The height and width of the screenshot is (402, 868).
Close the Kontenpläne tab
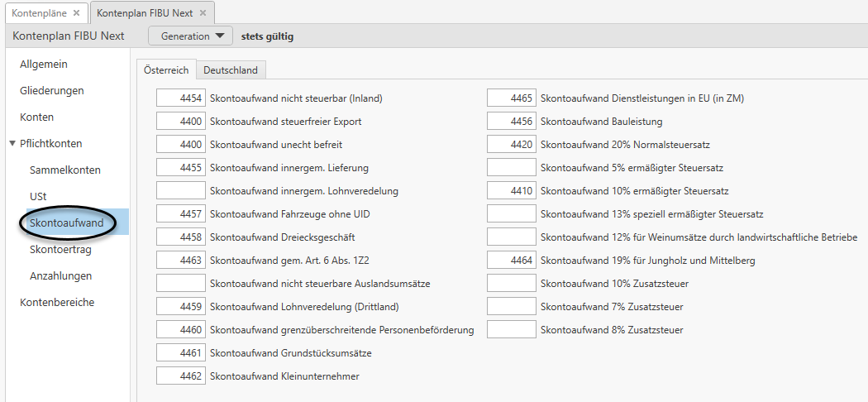pyautogui.click(x=76, y=13)
